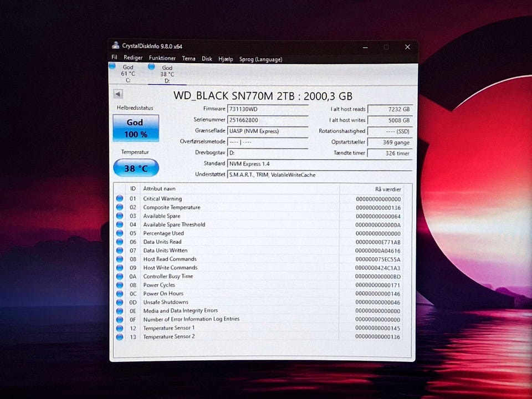The image size is (532, 399).
Task: Select the Data Units Read attribute name
Action: pyautogui.click(x=162, y=242)
